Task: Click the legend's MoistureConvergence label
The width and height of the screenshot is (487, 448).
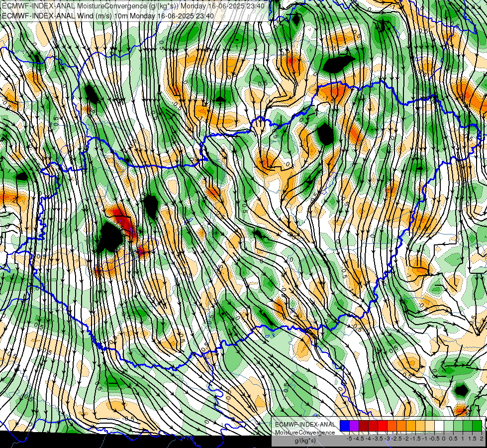Action: [x=305, y=433]
